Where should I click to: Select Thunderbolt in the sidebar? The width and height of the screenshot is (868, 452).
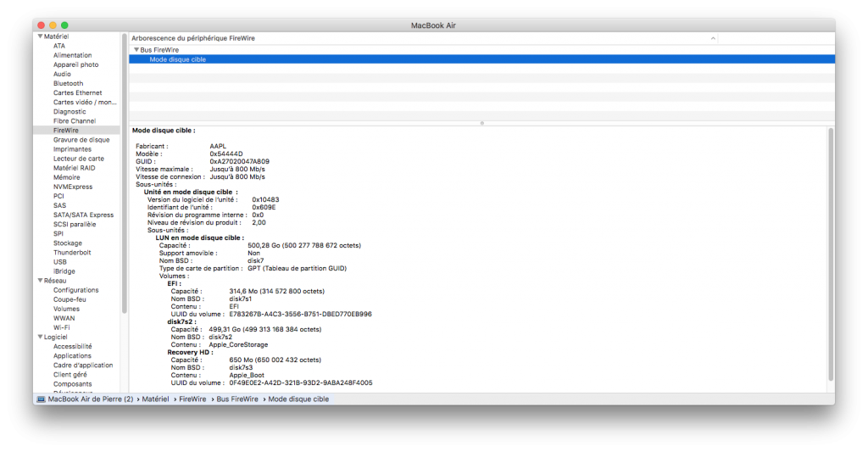pos(72,254)
